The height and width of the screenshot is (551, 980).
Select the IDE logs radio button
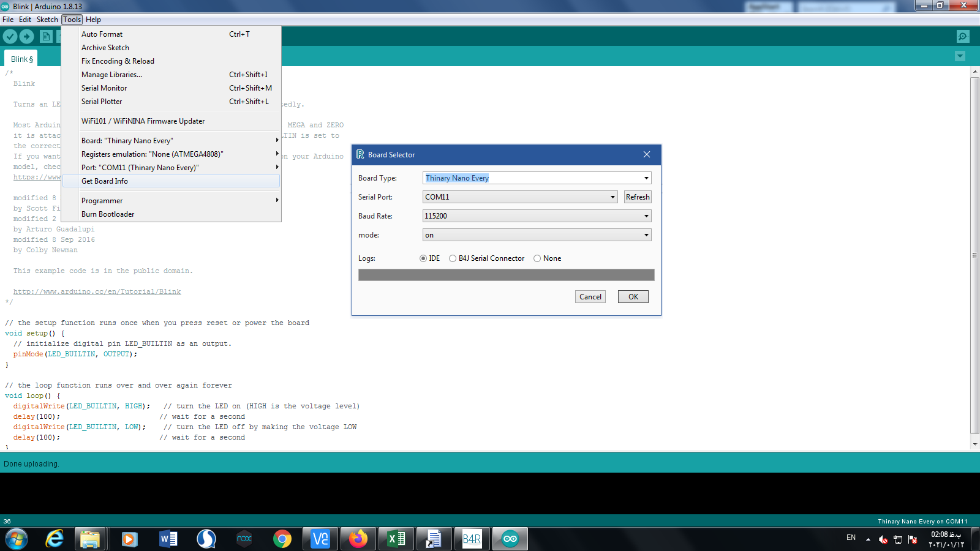(x=423, y=258)
